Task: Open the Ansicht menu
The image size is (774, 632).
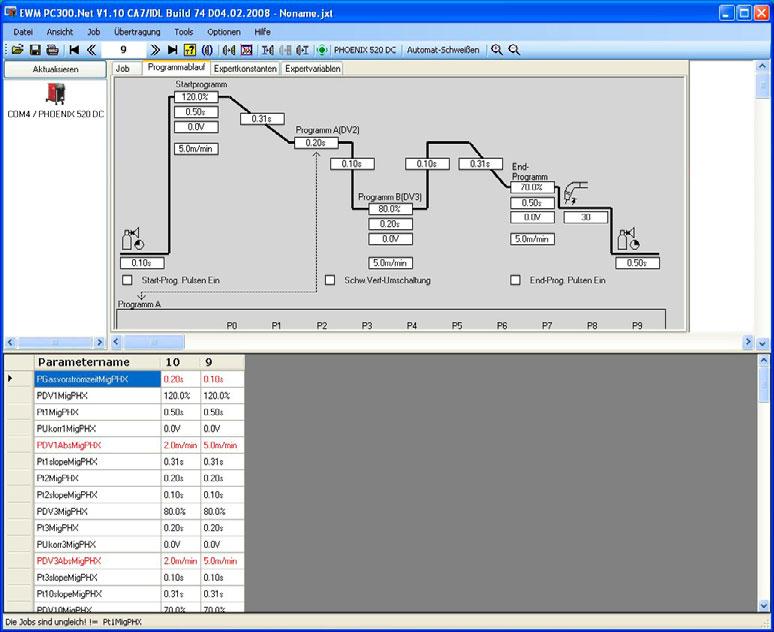Action: coord(60,32)
